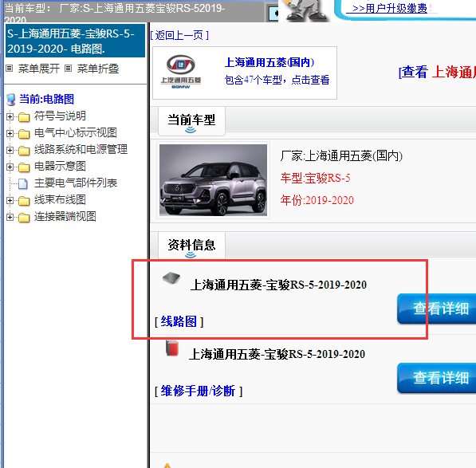This screenshot has width=476, height=468.
Task: Expand the 线束布线图 tree node
Action: [x=10, y=200]
